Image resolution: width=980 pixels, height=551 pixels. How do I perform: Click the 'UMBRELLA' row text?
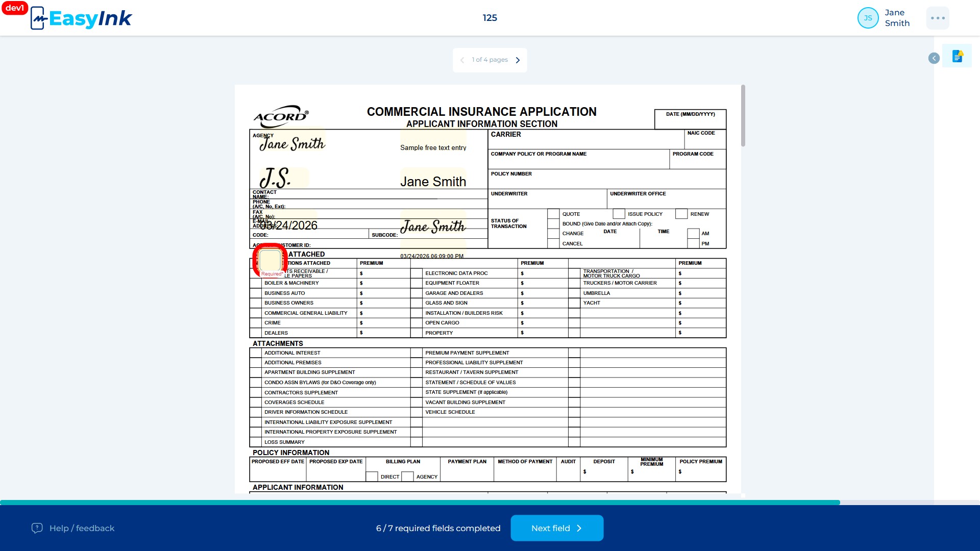pyautogui.click(x=597, y=293)
